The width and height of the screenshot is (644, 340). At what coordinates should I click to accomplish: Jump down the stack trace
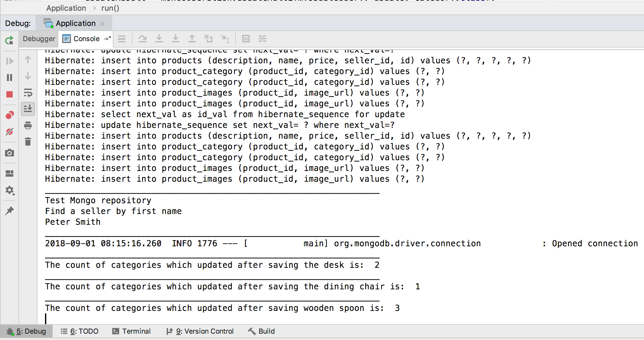coord(28,76)
